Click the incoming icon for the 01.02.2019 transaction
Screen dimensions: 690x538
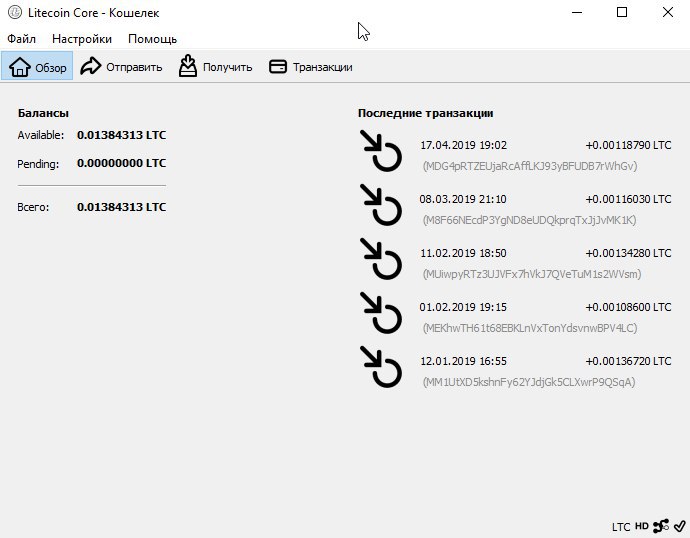click(381, 313)
